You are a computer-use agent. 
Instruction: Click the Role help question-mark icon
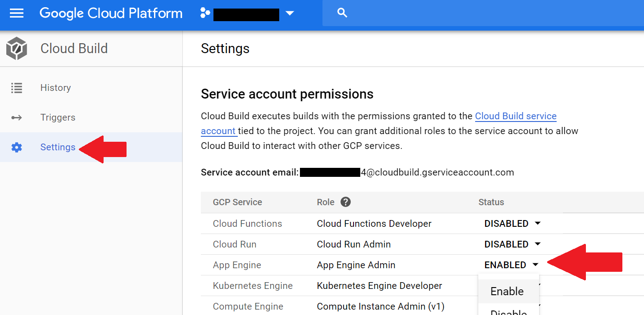coord(345,202)
